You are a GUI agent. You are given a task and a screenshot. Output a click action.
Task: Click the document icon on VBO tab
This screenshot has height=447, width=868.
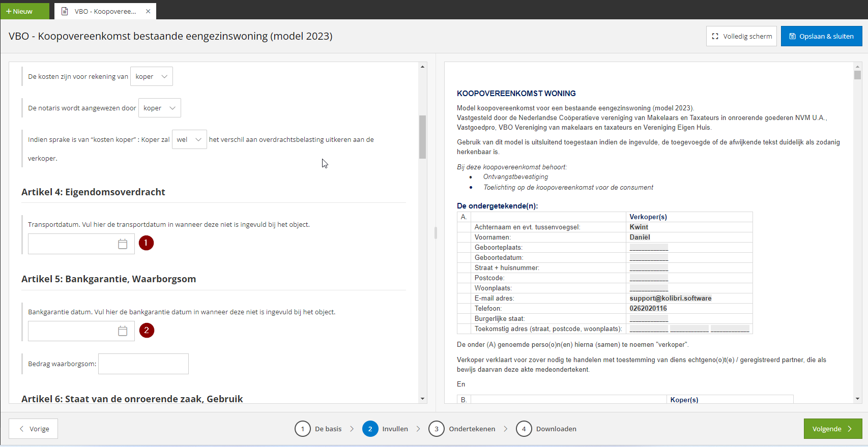[x=65, y=11]
